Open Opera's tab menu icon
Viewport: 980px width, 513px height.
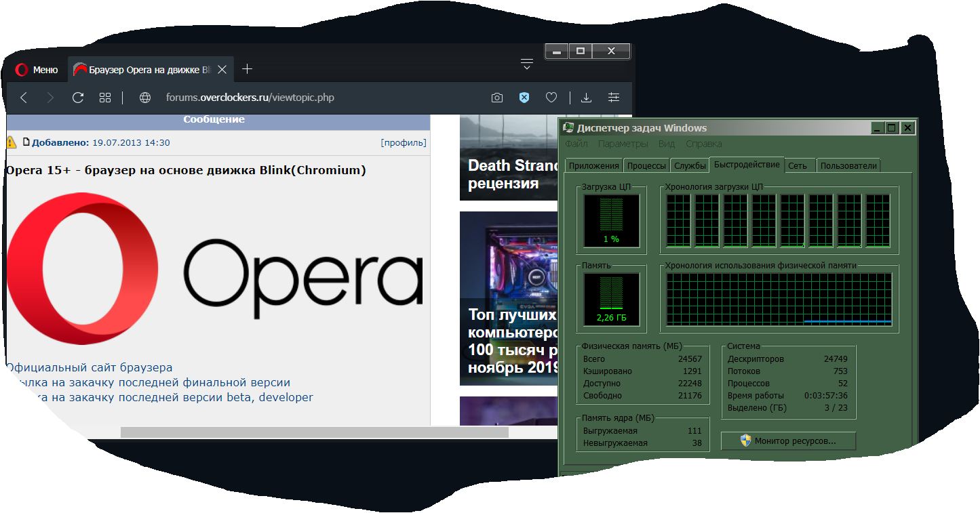click(527, 64)
